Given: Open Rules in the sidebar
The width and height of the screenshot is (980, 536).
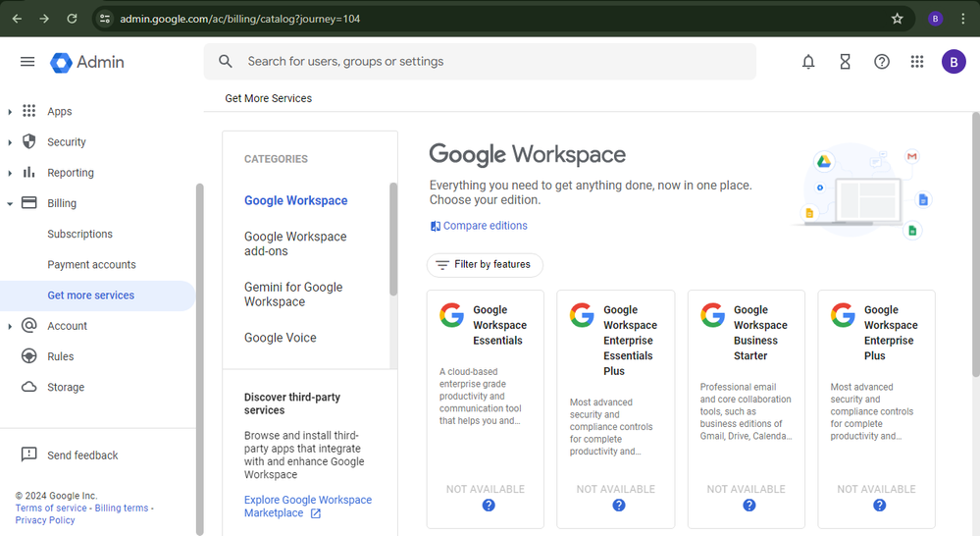Looking at the screenshot, I should 61,356.
